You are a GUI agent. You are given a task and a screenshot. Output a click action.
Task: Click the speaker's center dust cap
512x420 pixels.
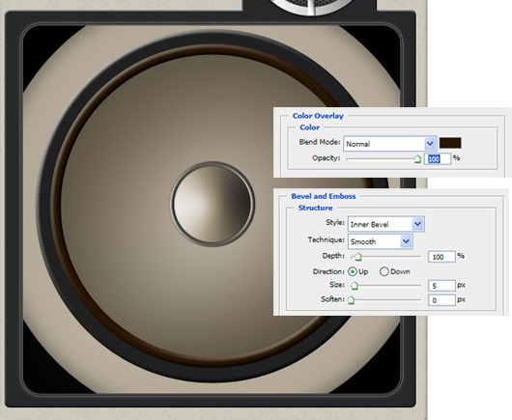pos(213,204)
